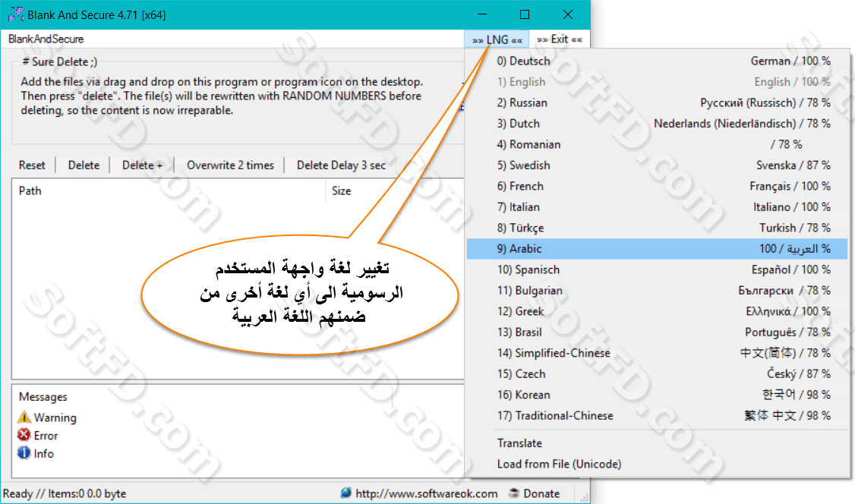The height and width of the screenshot is (504, 855).
Task: Switch interface to Spanisch
Action: point(657,269)
